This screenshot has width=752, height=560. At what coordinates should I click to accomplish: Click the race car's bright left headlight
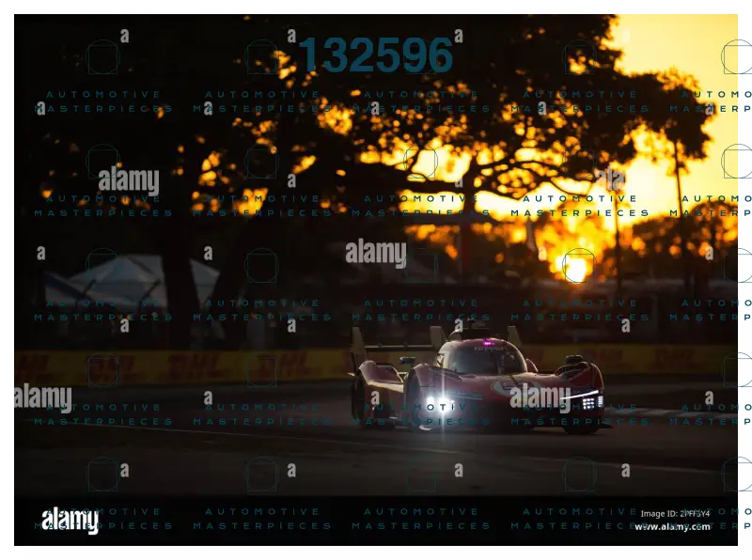coord(433,402)
